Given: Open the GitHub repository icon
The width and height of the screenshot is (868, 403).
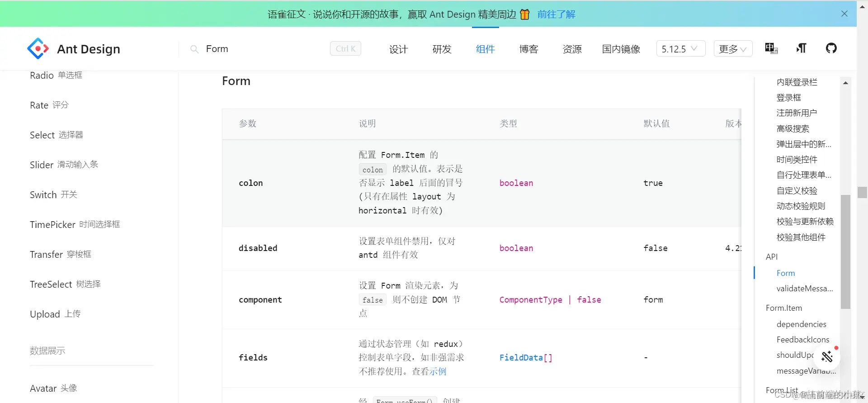Looking at the screenshot, I should (831, 48).
